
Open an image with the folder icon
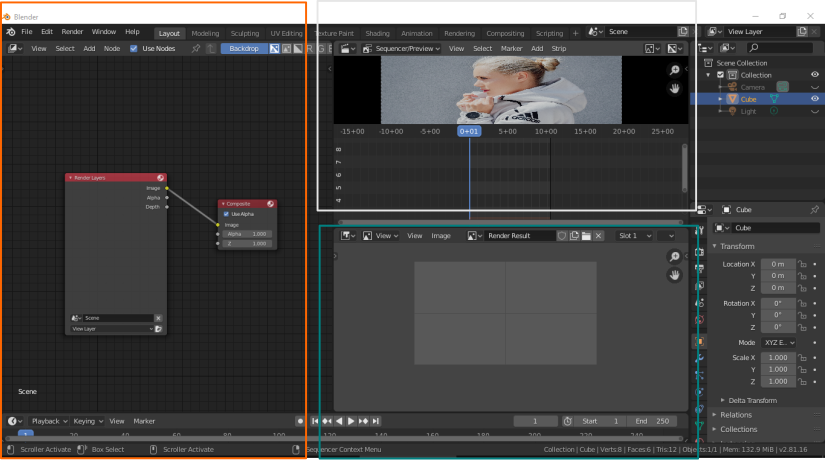pyautogui.click(x=586, y=236)
